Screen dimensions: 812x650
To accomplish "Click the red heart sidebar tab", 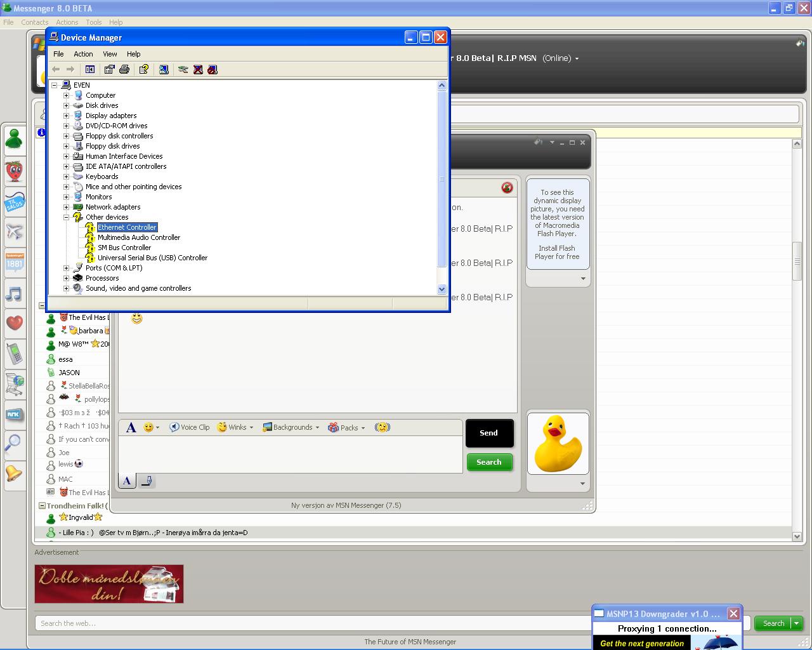I will [14, 322].
